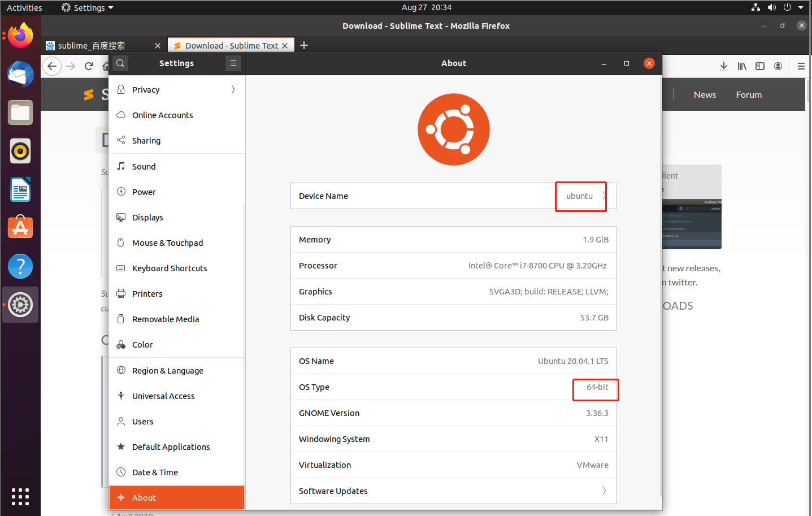Open Date & Time settings
Screen dimensions: 812x516
coord(177,472)
